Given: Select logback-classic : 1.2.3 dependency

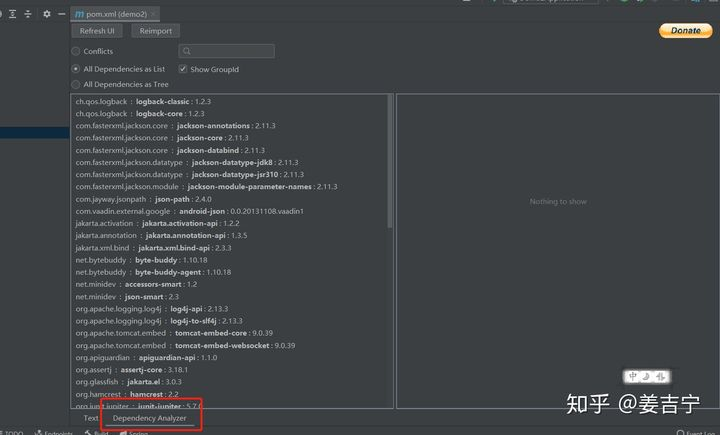Looking at the screenshot, I should (x=143, y=102).
